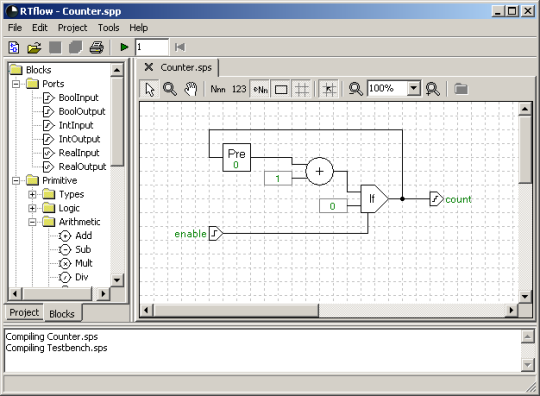Click the simulation step count field
This screenshot has width=540, height=396.
pyautogui.click(x=152, y=47)
